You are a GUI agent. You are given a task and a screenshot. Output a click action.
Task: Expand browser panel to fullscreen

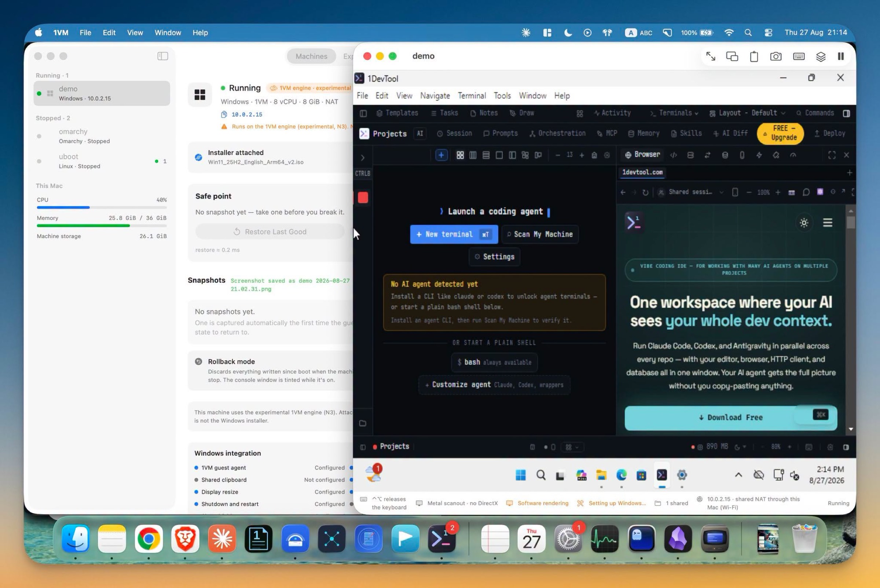pyautogui.click(x=832, y=155)
